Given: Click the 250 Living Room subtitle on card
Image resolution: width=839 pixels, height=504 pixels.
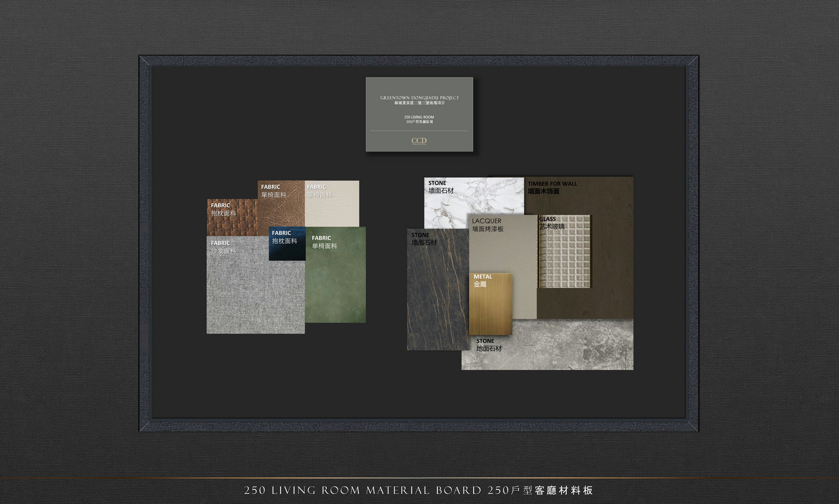Looking at the screenshot, I should coord(419,117).
